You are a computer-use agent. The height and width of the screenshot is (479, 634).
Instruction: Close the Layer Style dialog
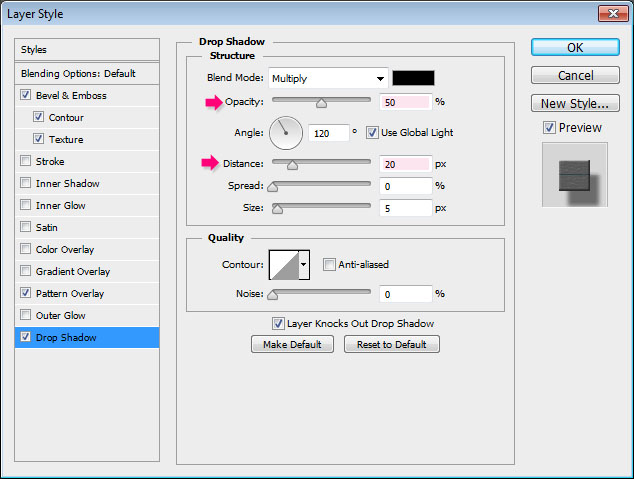(x=613, y=14)
